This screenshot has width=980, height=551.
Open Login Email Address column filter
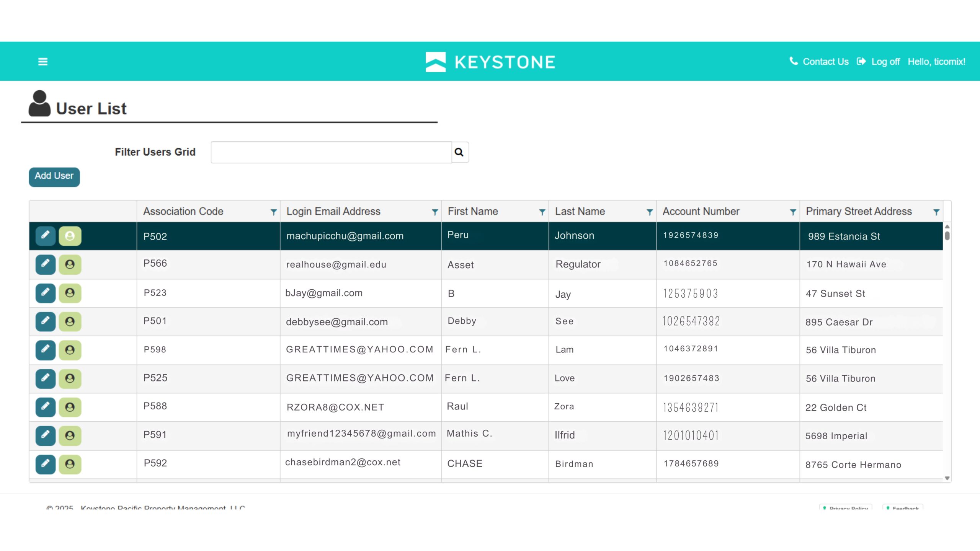(435, 212)
